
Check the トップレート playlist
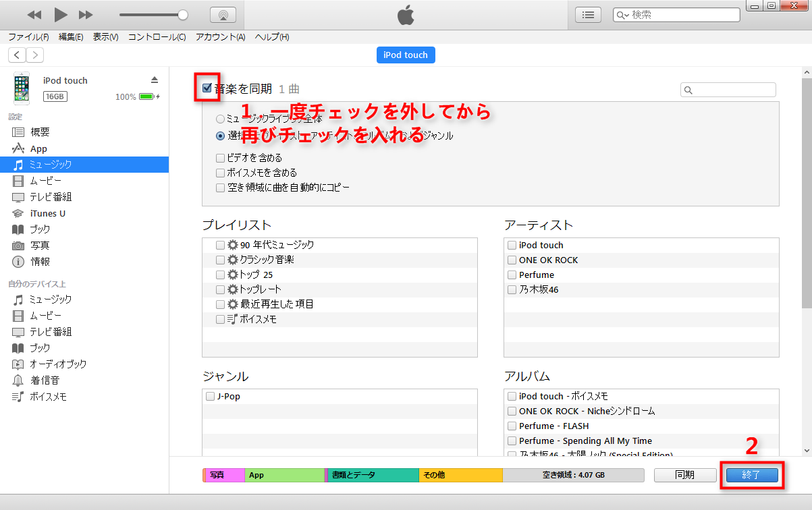[x=221, y=289]
